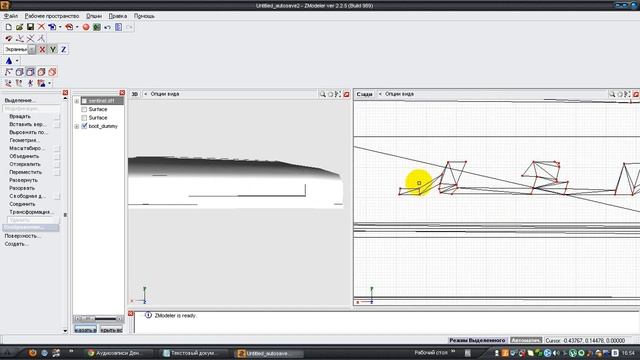The height and width of the screenshot is (360, 640).
Task: Click the red magnet snap icon
Action: [9, 38]
